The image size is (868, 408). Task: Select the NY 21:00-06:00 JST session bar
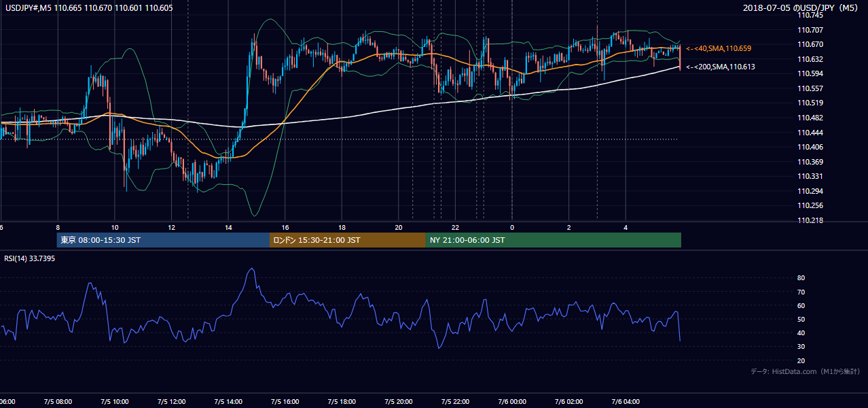tap(554, 240)
